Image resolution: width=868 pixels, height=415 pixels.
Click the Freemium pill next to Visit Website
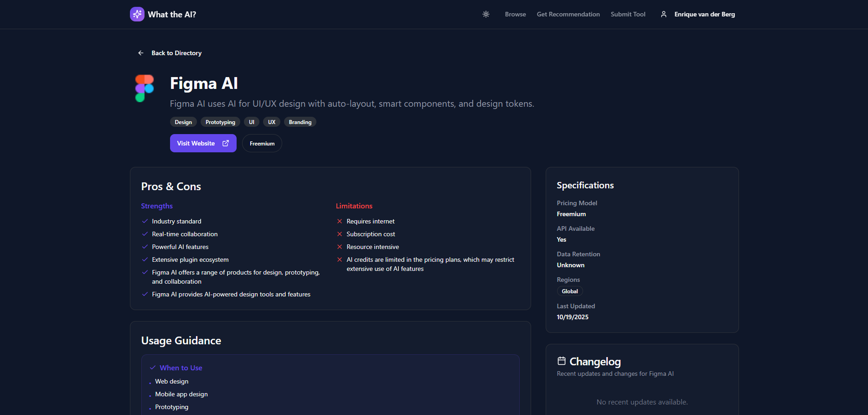pyautogui.click(x=262, y=143)
